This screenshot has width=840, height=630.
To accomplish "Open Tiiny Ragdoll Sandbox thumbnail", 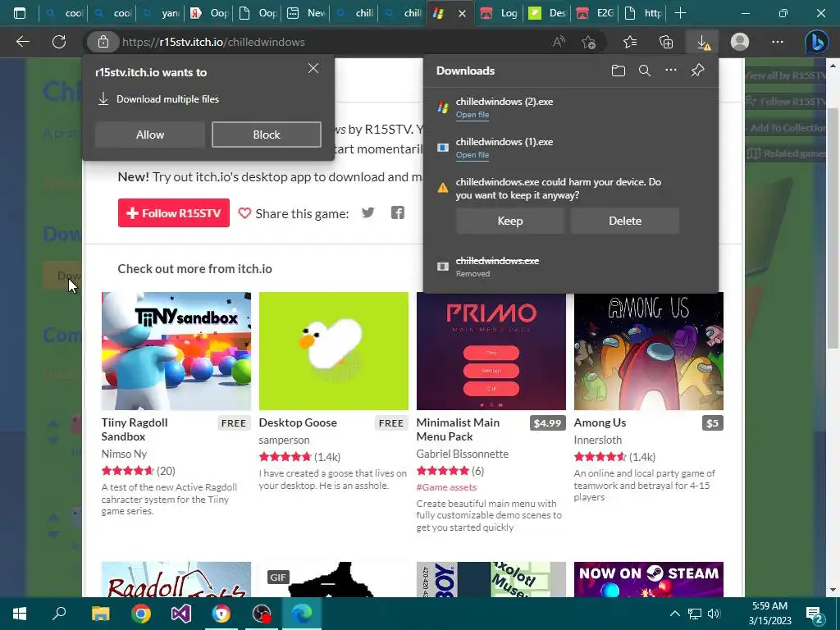I will pos(176,351).
